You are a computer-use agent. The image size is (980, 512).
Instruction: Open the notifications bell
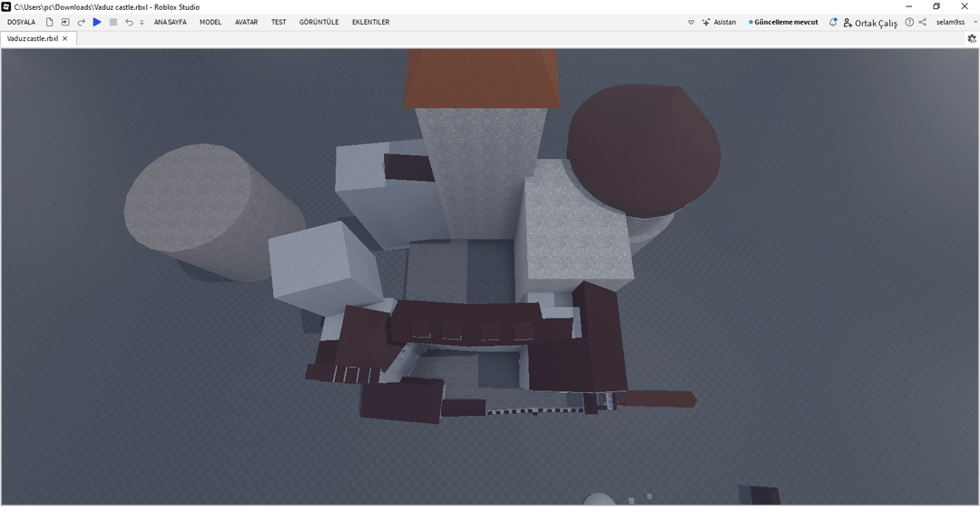click(833, 22)
